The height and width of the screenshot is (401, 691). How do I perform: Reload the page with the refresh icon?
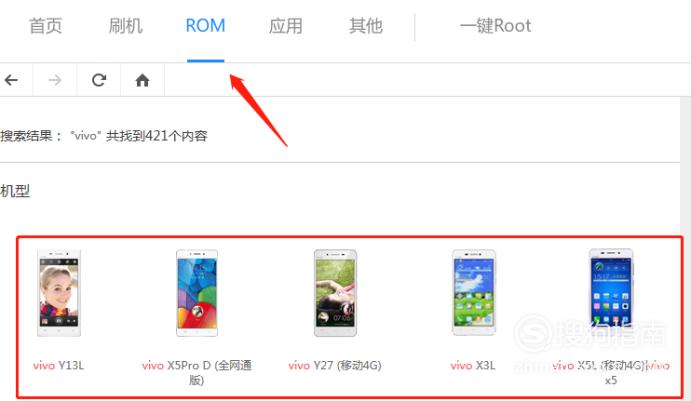[x=99, y=80]
